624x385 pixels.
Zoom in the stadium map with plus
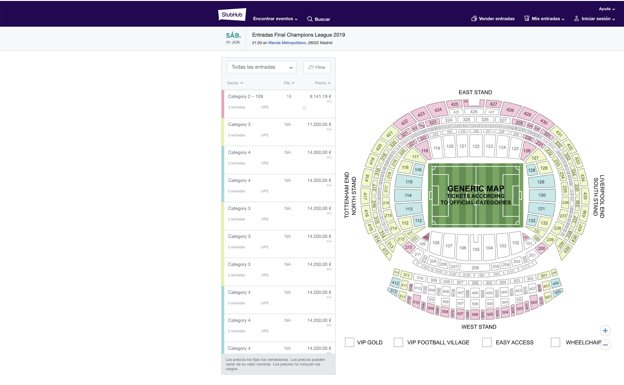[605, 330]
